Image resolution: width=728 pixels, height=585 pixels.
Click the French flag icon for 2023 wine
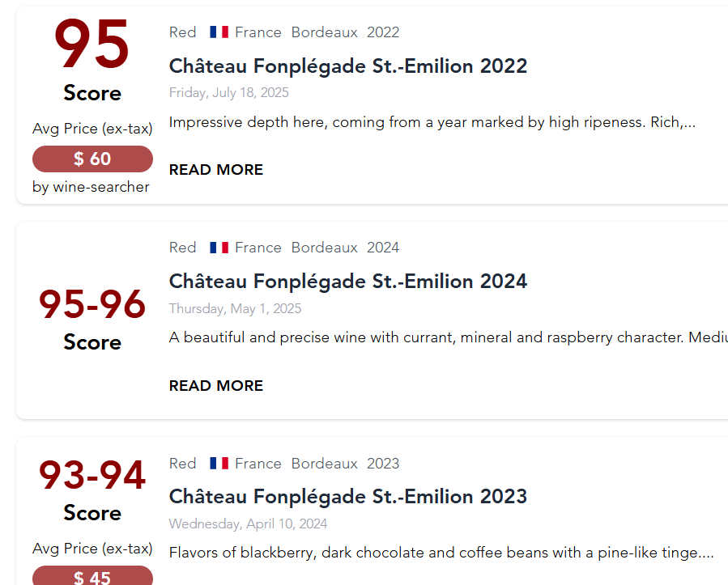coord(219,464)
